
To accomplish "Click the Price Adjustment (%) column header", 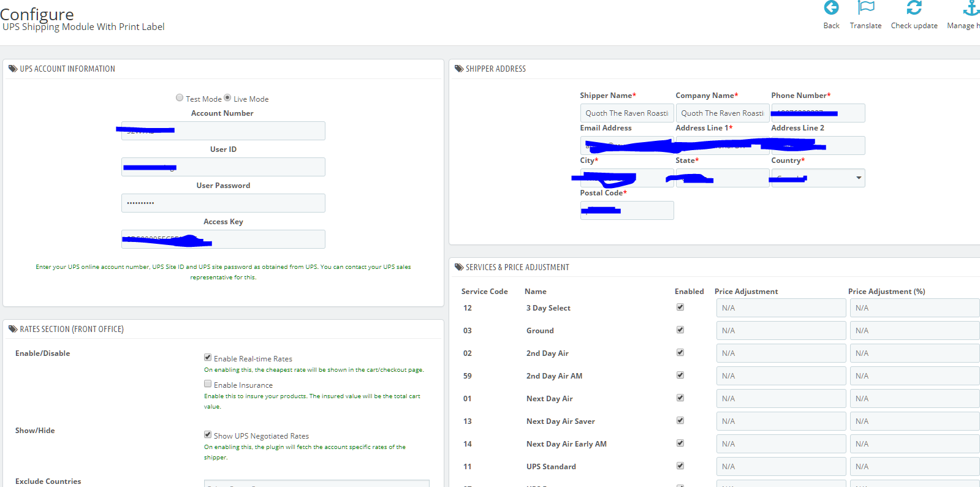I will coord(887,292).
